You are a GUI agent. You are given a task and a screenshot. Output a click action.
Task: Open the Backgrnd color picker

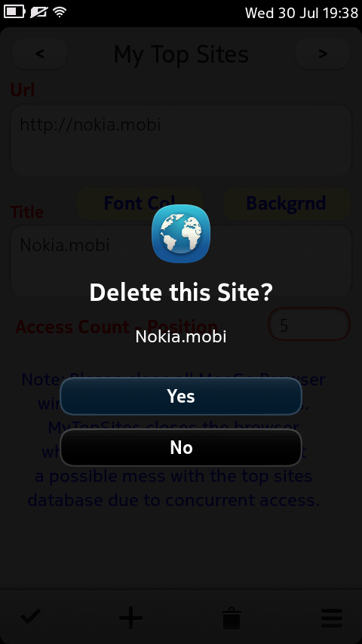click(287, 203)
